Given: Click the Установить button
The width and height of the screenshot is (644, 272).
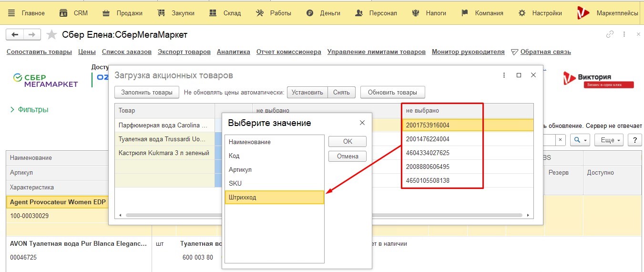Looking at the screenshot, I should click(307, 92).
